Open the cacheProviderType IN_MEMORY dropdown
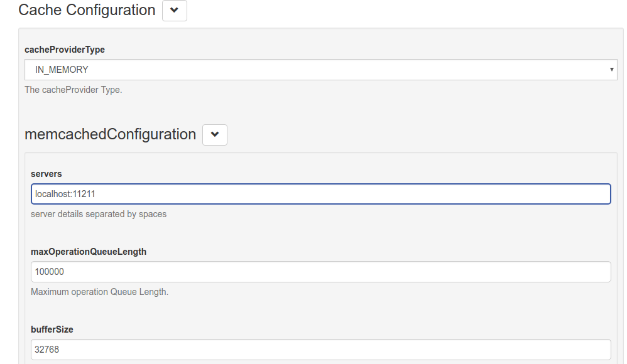The width and height of the screenshot is (627, 364). point(320,70)
